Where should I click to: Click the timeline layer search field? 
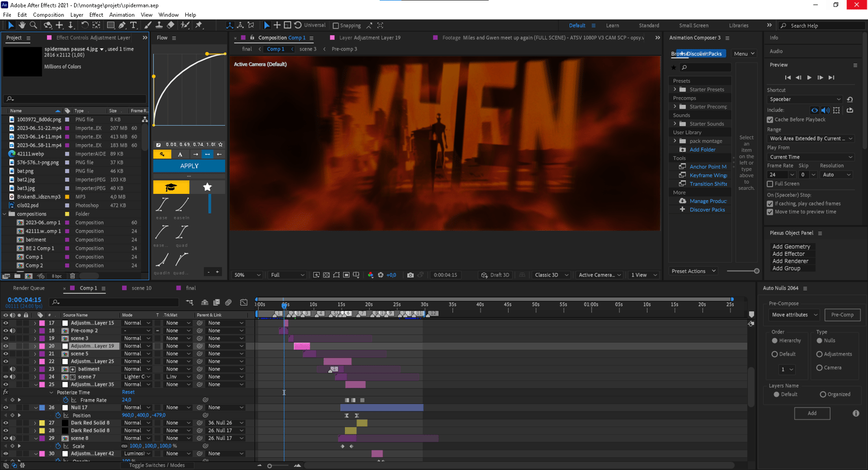click(116, 302)
